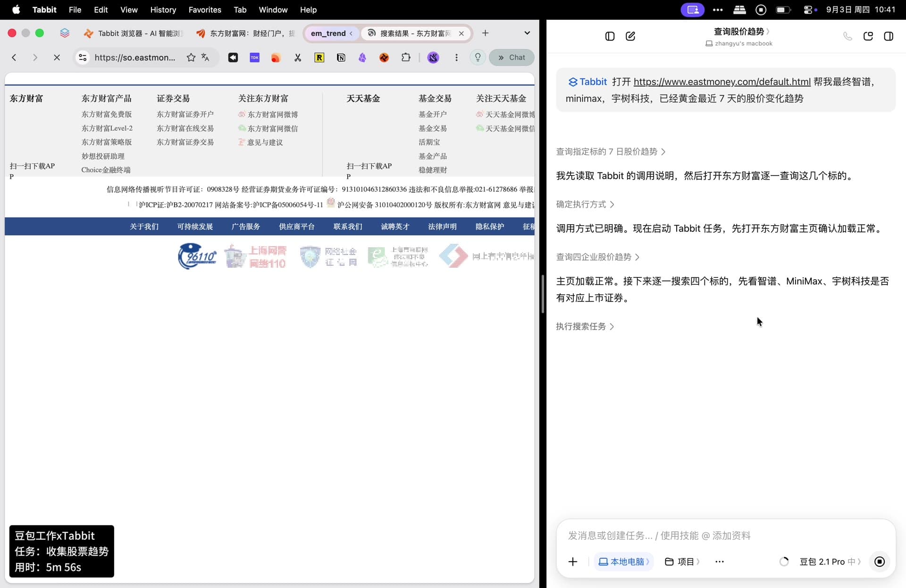
Task: Open the 查询股价趋势 title dropdown
Action: (x=741, y=32)
